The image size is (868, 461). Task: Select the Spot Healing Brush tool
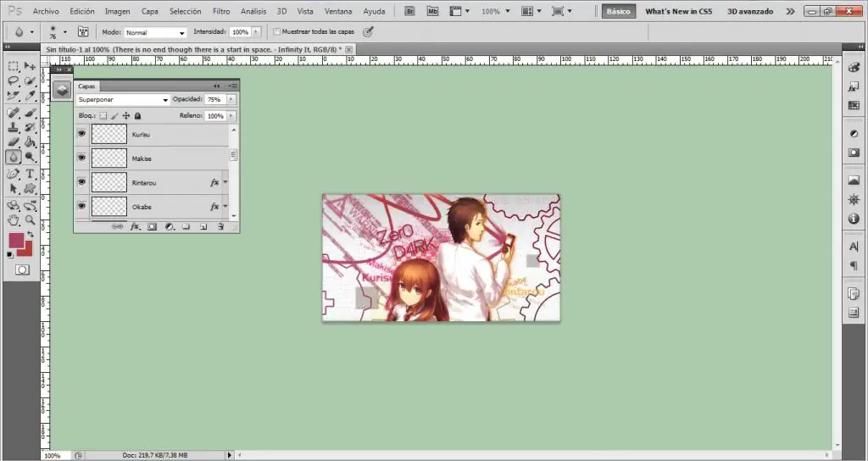click(14, 114)
